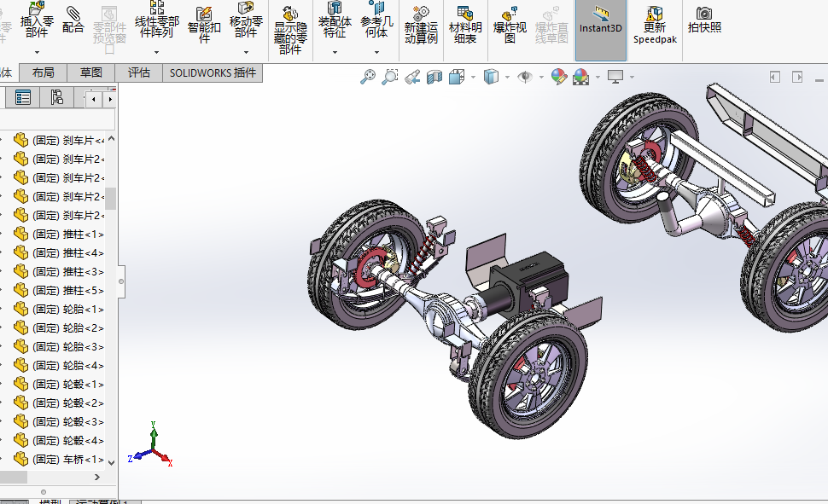
Task: Click the green Y axis of orientation triad
Action: coord(153,435)
